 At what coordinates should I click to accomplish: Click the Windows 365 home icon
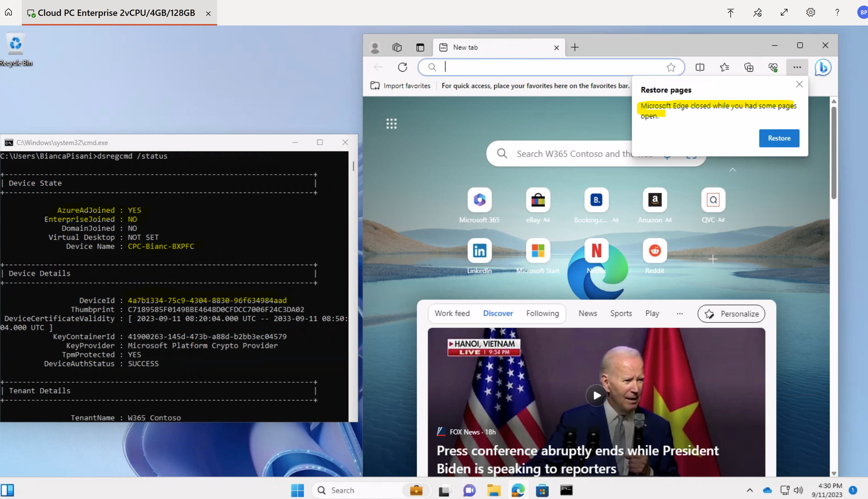(x=8, y=12)
